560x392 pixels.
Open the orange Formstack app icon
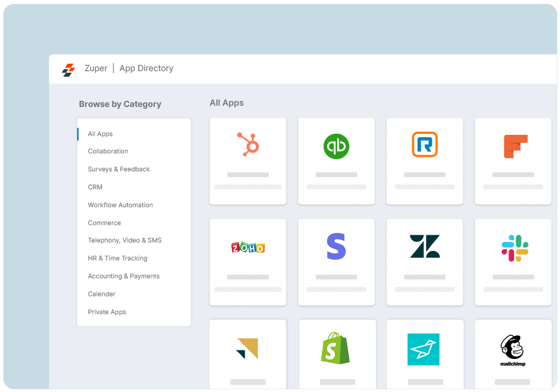515,146
